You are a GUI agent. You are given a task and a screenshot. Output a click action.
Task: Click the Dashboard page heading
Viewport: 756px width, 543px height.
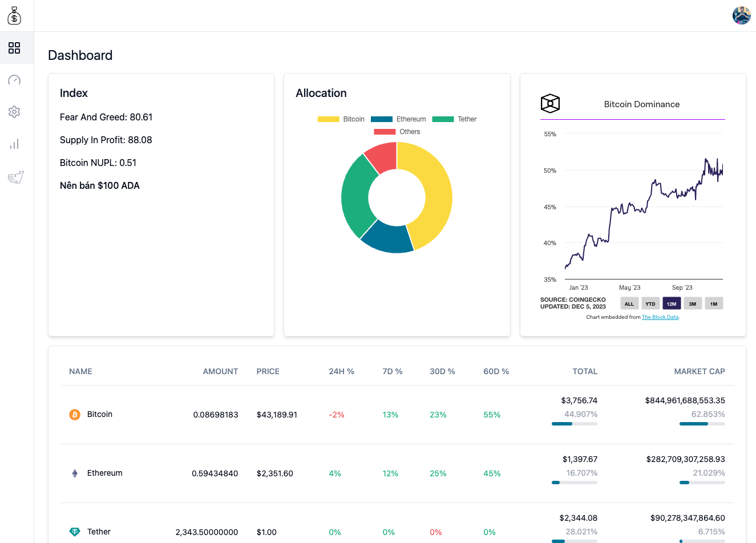pyautogui.click(x=80, y=55)
